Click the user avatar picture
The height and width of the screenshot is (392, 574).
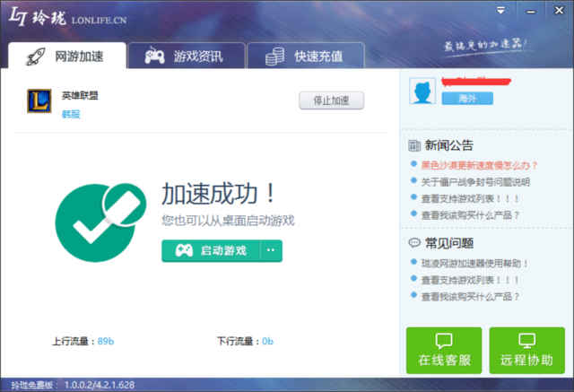click(422, 91)
